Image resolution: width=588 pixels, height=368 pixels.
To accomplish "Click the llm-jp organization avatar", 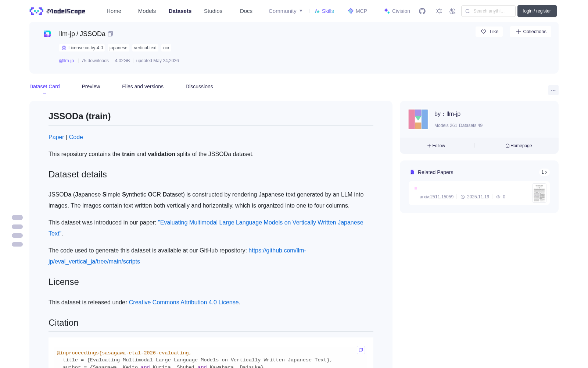I will [x=418, y=119].
